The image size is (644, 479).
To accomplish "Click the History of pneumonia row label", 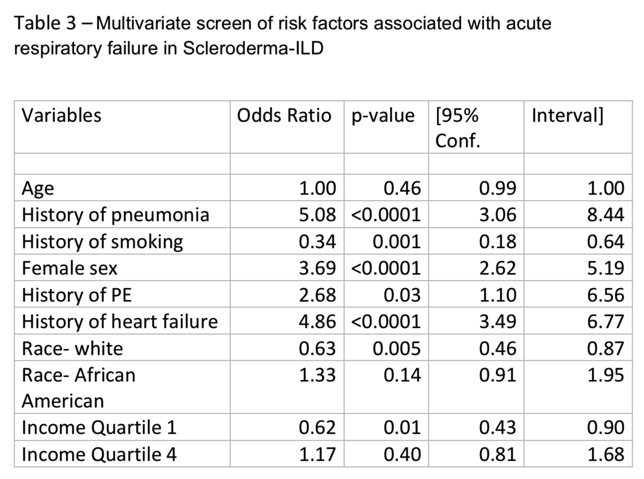I will click(115, 214).
